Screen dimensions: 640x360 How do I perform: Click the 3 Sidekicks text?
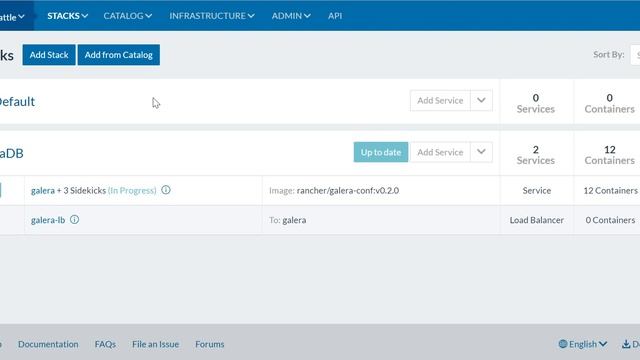(x=84, y=191)
